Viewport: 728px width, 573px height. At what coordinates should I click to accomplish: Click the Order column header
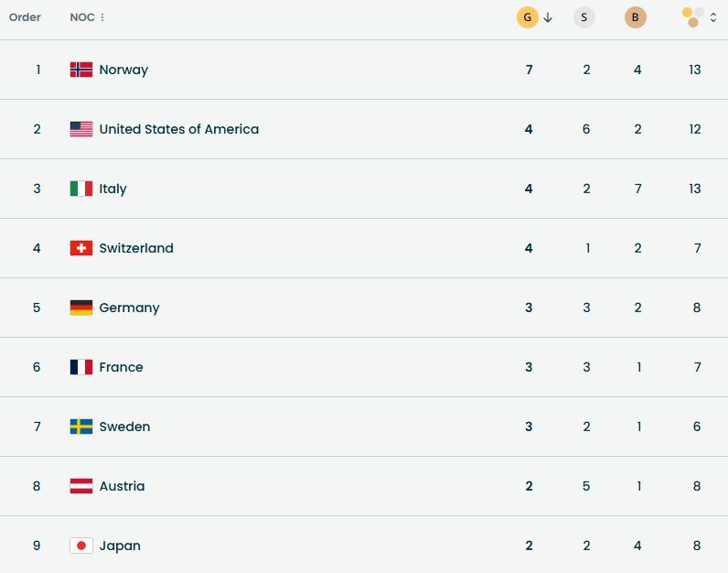pos(25,17)
